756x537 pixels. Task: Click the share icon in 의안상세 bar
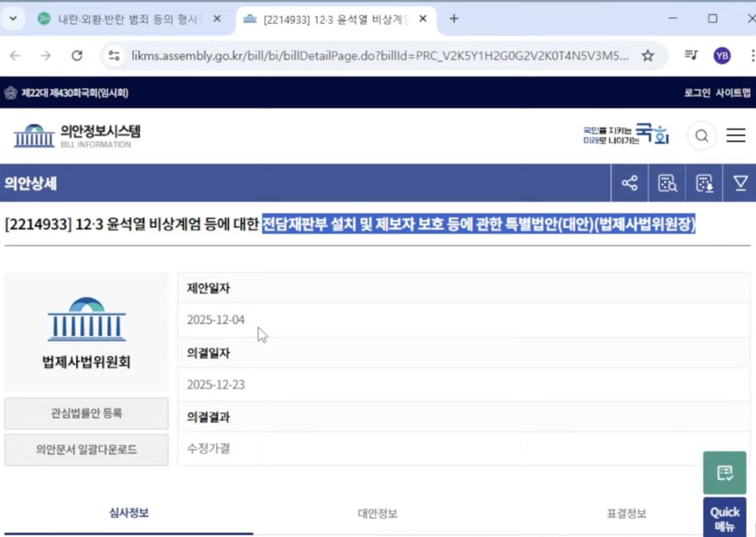(x=630, y=184)
